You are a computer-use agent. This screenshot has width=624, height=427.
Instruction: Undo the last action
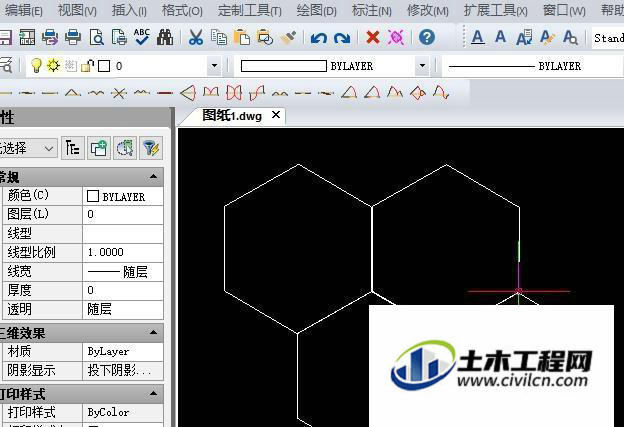coord(318,38)
